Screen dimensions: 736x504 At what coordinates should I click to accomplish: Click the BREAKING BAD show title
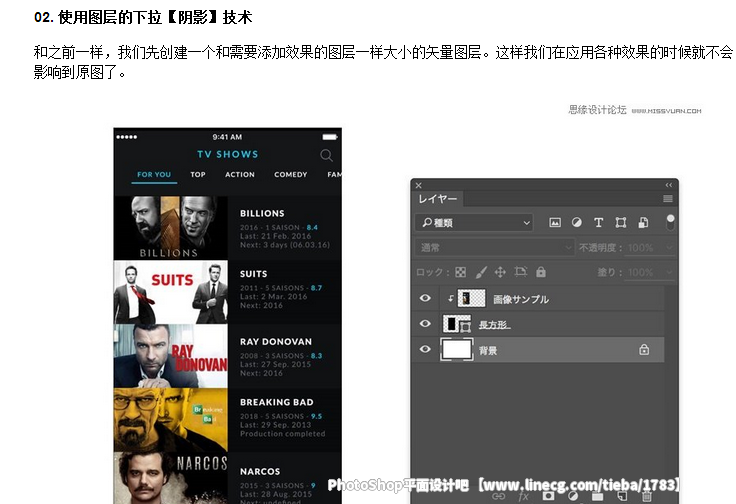tap(276, 403)
